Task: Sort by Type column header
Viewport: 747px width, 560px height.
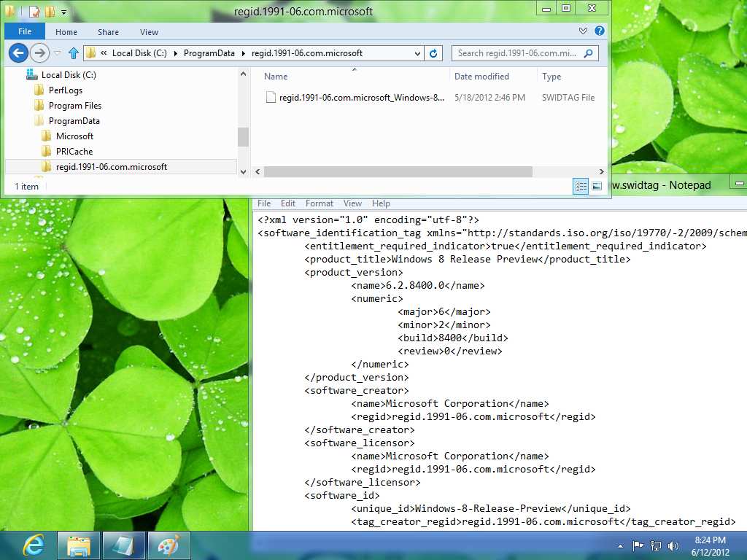Action: [x=551, y=76]
